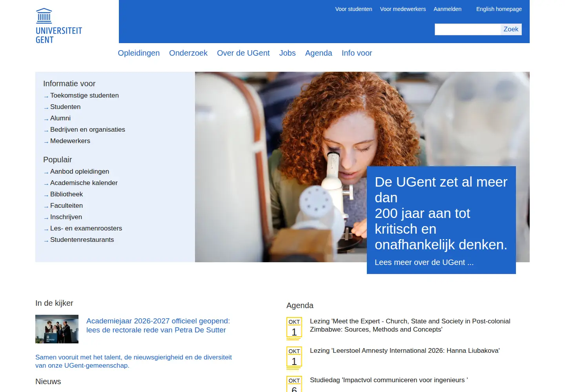Open the October 6 date icon for Studiedag
Image resolution: width=565 pixels, height=392 pixels.
tap(294, 384)
